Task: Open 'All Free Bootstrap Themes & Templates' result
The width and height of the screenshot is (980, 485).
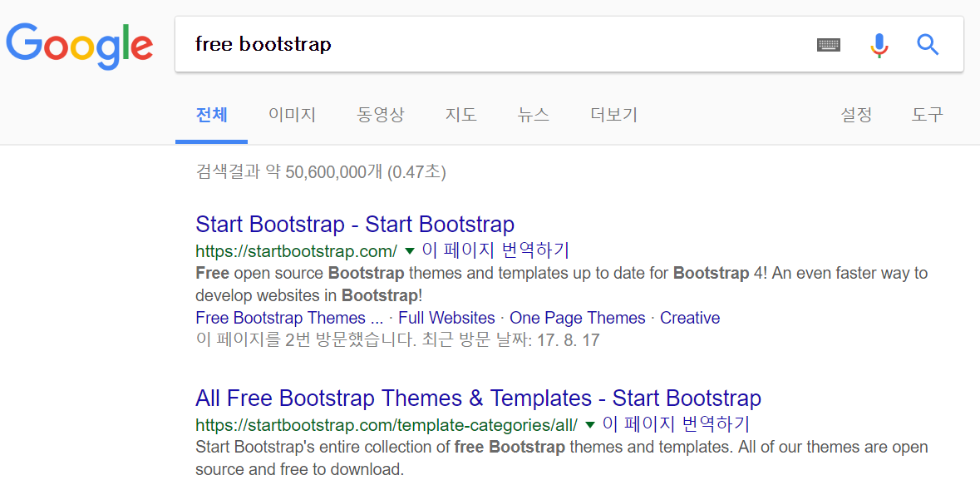Action: click(x=478, y=398)
